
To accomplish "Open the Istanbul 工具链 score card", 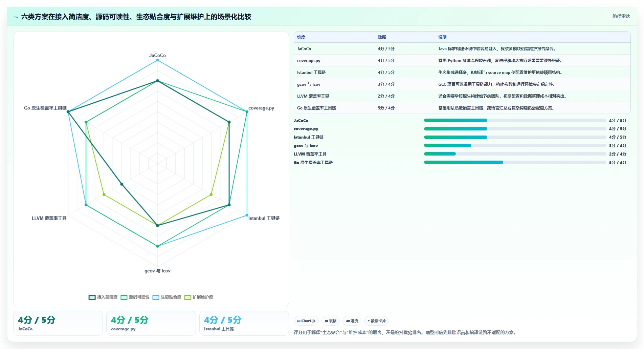I will [x=244, y=323].
